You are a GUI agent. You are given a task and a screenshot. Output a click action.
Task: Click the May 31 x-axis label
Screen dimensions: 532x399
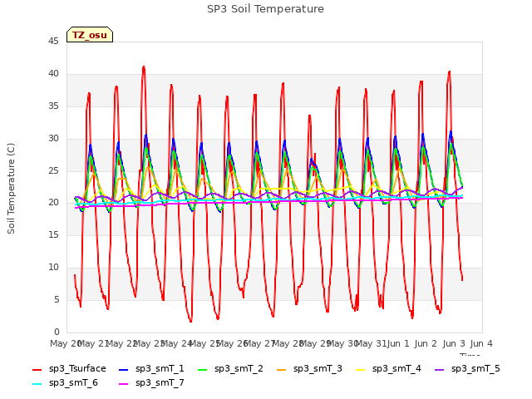point(370,343)
